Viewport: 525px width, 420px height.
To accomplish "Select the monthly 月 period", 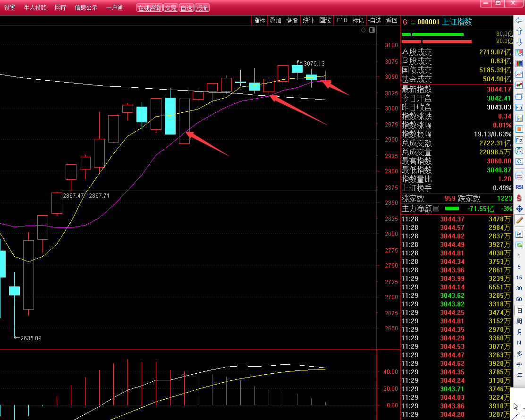I will (x=519, y=332).
